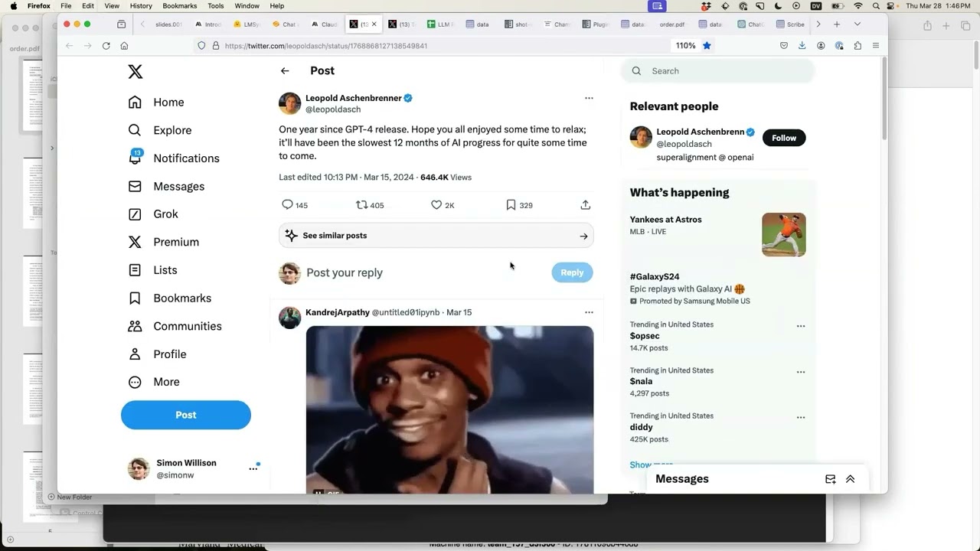Click the Firefox reload button
Screen dimensions: 980x551
point(106,45)
